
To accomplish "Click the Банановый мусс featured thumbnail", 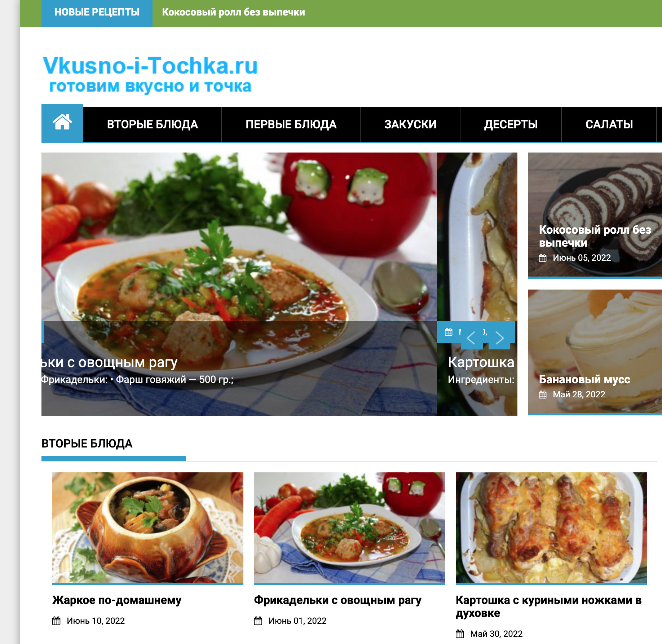I will pyautogui.click(x=595, y=352).
